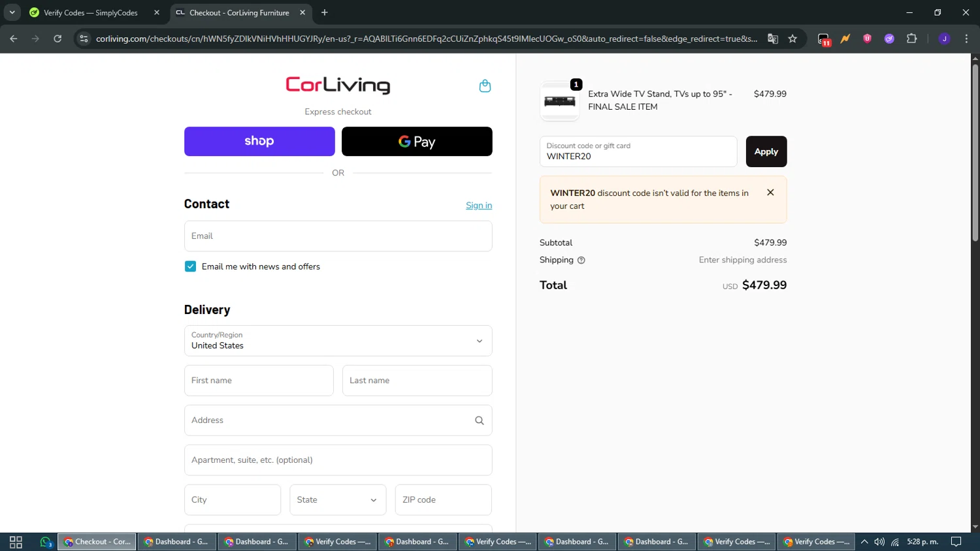
Task: Focus the City field
Action: 233,500
